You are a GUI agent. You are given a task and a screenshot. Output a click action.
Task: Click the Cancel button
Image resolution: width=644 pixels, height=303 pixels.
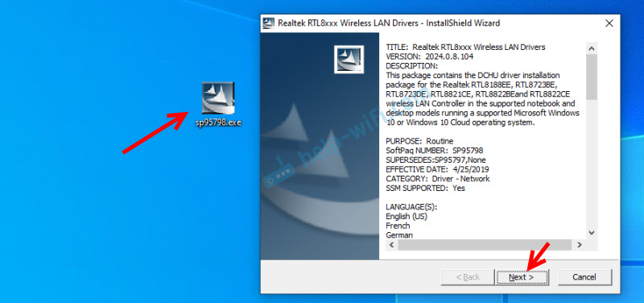(x=585, y=277)
